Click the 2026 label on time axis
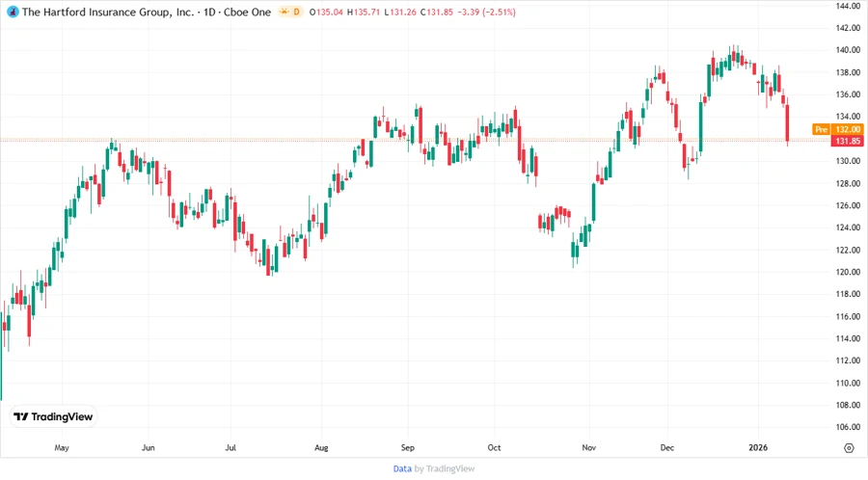The width and height of the screenshot is (868, 480). click(x=758, y=447)
